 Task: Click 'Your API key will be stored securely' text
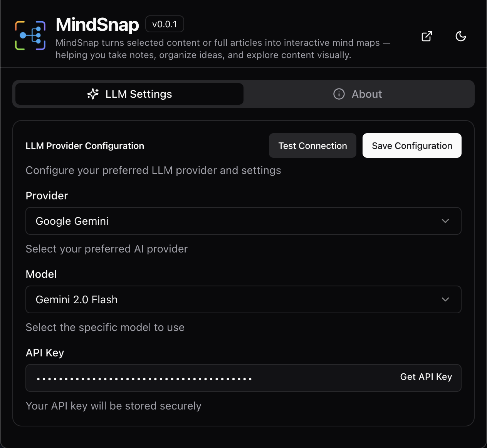pos(113,406)
